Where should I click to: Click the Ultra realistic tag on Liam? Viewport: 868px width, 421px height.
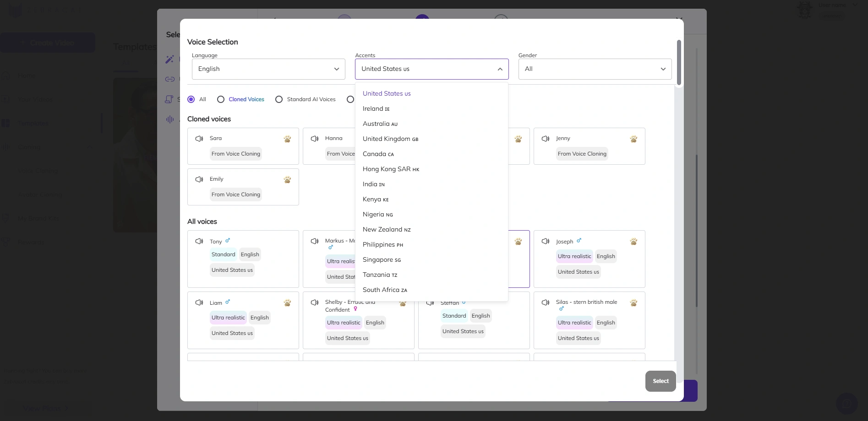click(228, 318)
